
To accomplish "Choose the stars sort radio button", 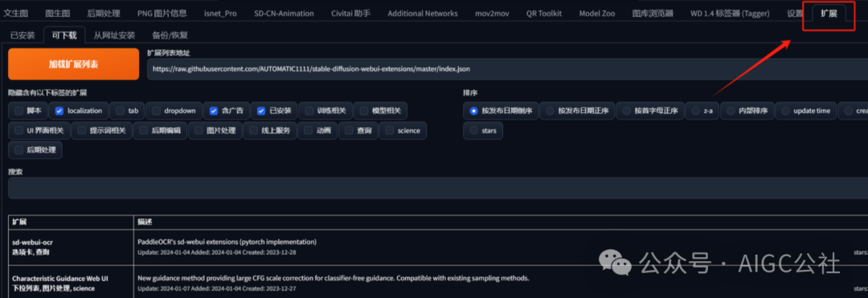I will 483,130.
